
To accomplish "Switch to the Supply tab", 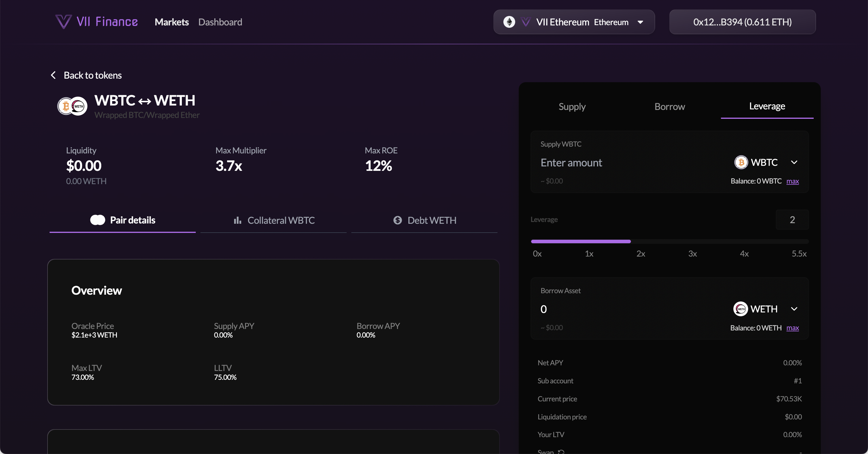I will (572, 107).
